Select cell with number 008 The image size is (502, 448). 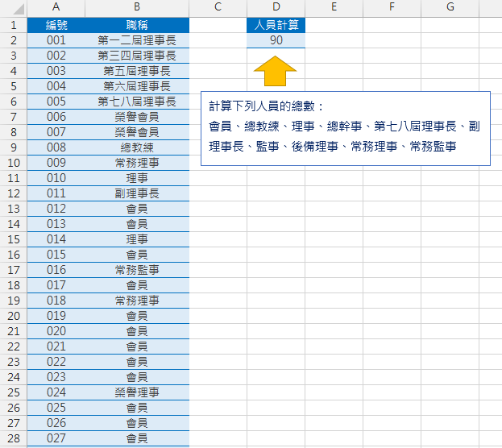56,147
